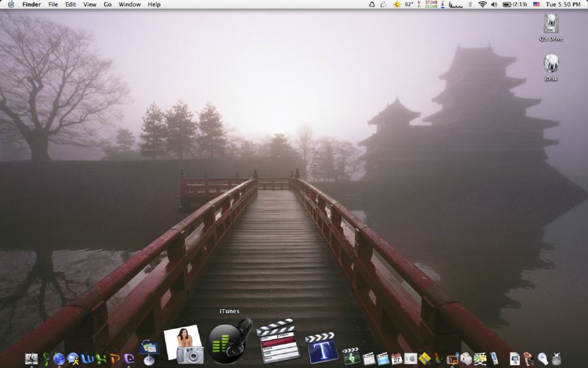
Task: Open the weather sun menu bar item
Action: 397,5
